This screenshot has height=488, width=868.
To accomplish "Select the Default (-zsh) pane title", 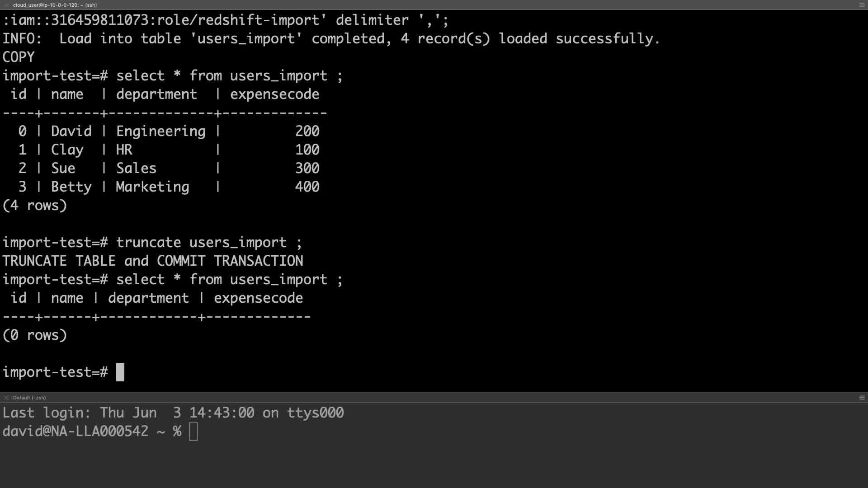I will tap(29, 398).
